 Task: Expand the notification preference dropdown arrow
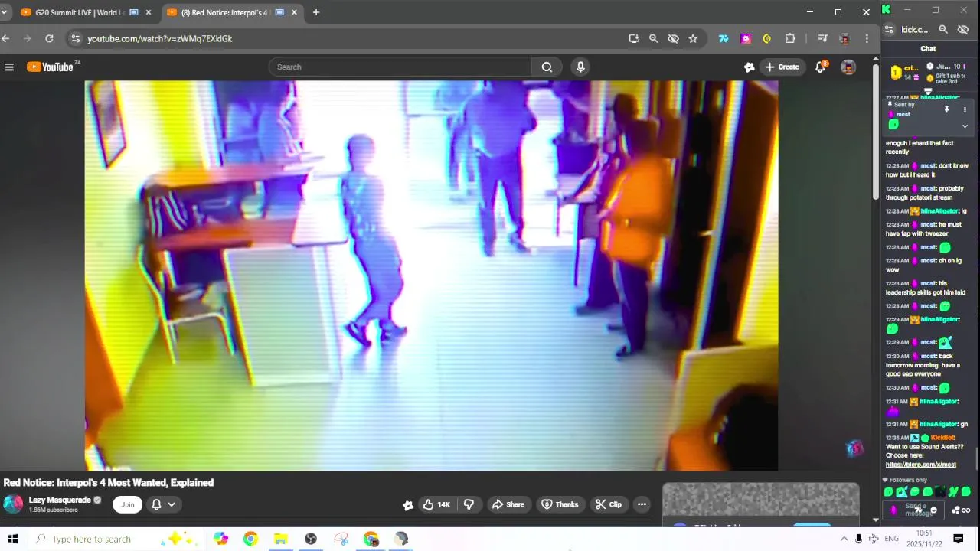pyautogui.click(x=171, y=504)
